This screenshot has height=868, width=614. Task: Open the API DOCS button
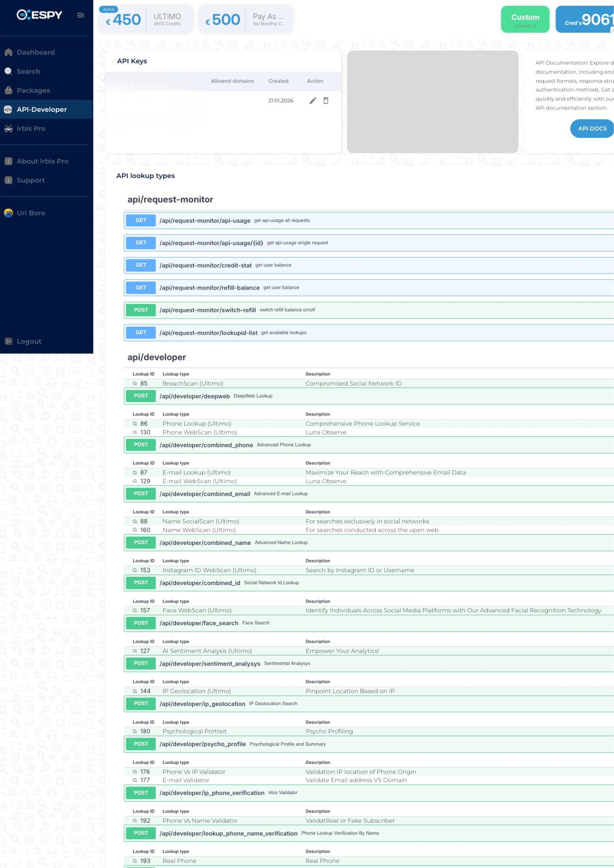(x=592, y=128)
